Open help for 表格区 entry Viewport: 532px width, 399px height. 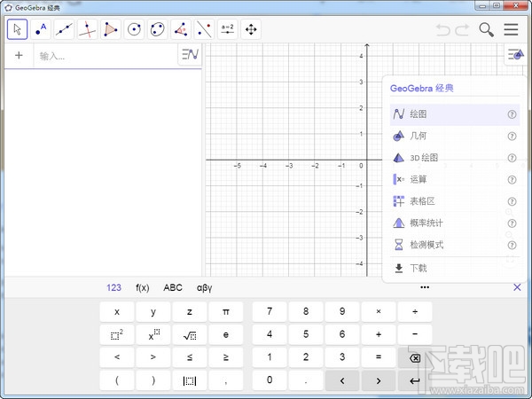click(512, 201)
